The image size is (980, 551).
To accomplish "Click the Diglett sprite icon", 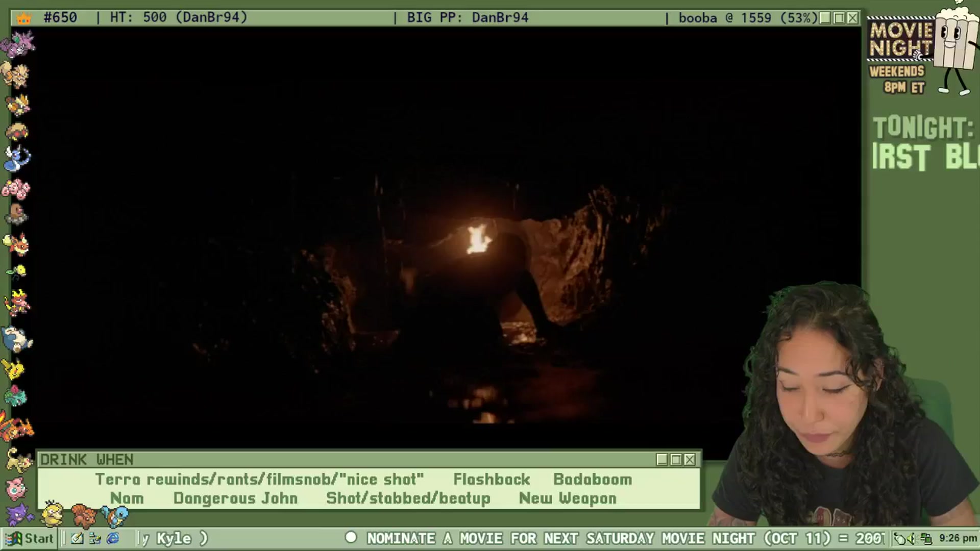I will pyautogui.click(x=16, y=214).
